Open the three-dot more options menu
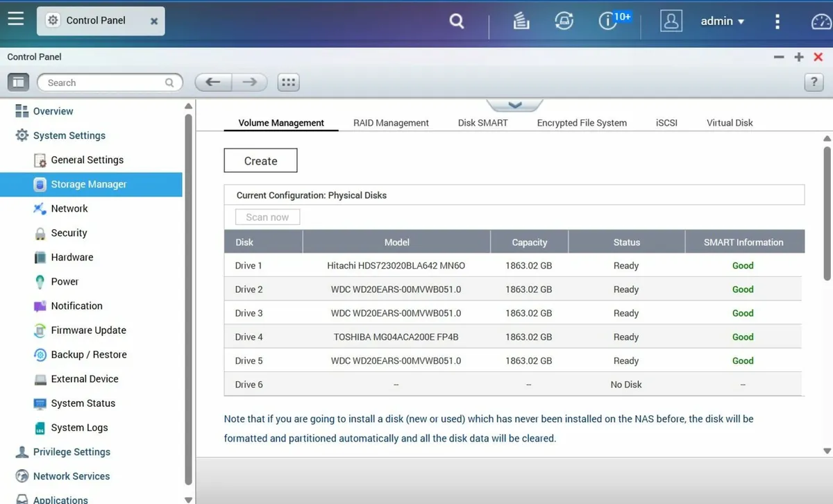 tap(777, 21)
